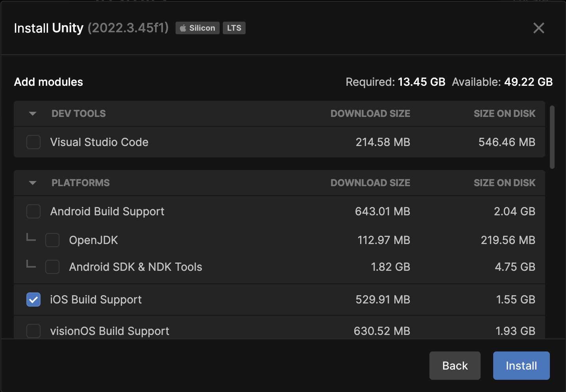Screen dimensions: 566x392
Task: Go back with the Back button
Action: pos(455,366)
